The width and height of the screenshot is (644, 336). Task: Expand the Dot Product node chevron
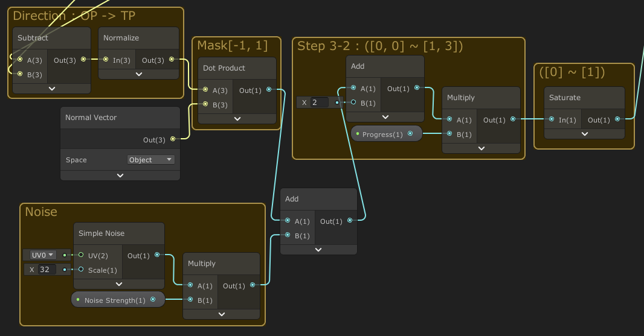pos(237,119)
